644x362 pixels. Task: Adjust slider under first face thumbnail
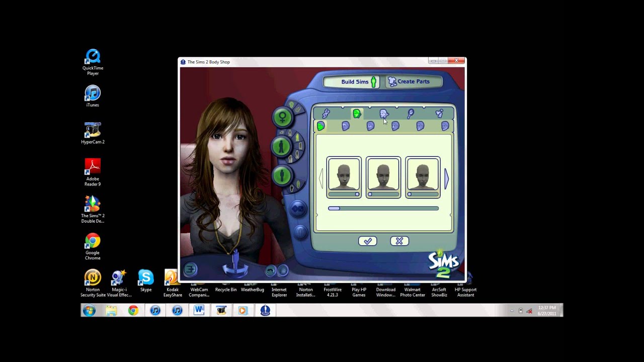[x=344, y=194]
